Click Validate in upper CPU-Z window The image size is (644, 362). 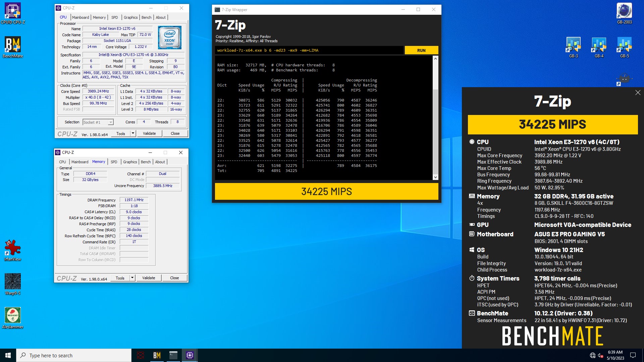point(149,133)
